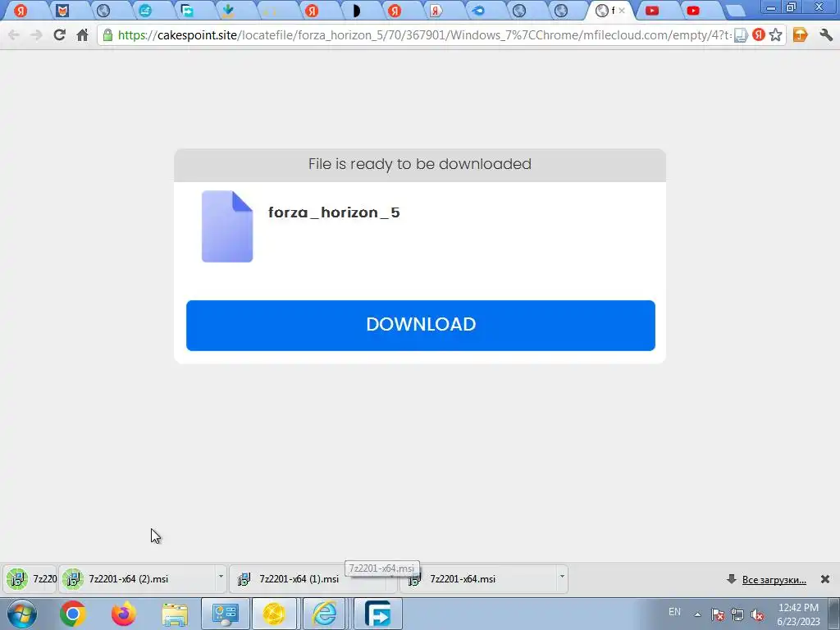Open the 7z2201-x64.msi download item

479,579
